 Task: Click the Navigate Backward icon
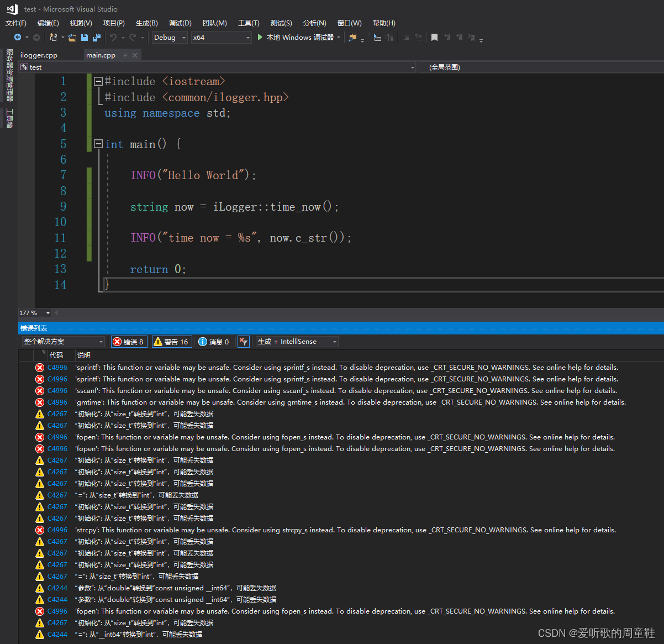click(18, 37)
